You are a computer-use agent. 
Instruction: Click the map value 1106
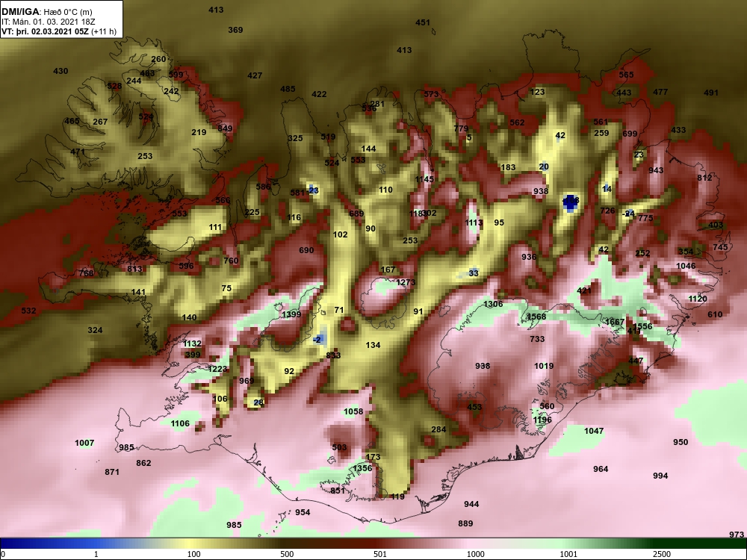(180, 423)
